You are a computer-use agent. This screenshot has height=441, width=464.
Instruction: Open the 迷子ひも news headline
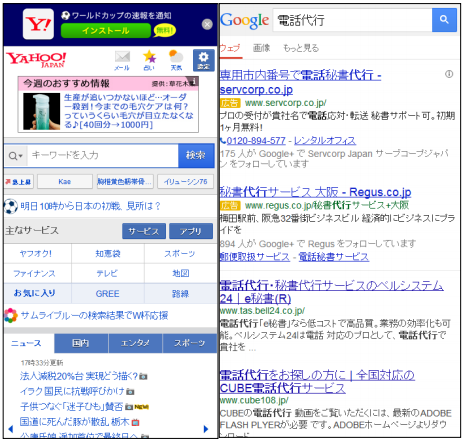click(71, 407)
